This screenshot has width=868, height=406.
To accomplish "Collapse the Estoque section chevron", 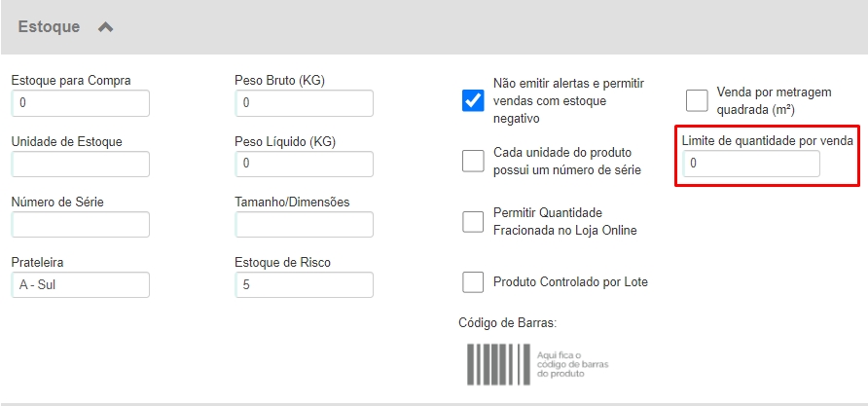I will tap(106, 27).
